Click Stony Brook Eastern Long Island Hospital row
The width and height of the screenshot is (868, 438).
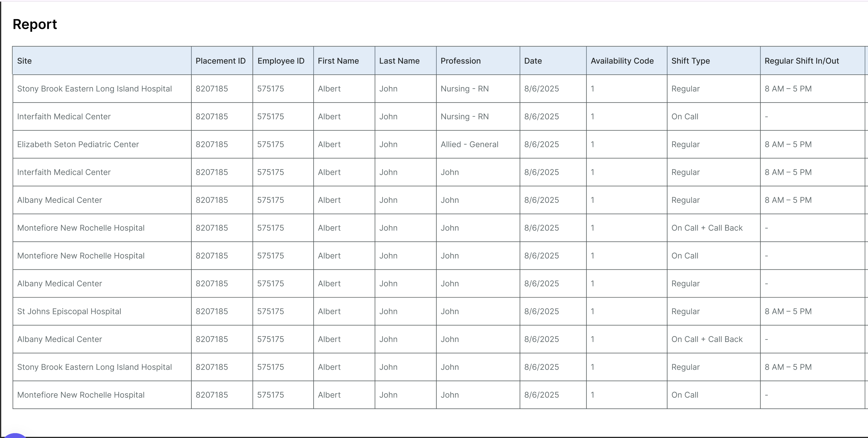pyautogui.click(x=95, y=88)
